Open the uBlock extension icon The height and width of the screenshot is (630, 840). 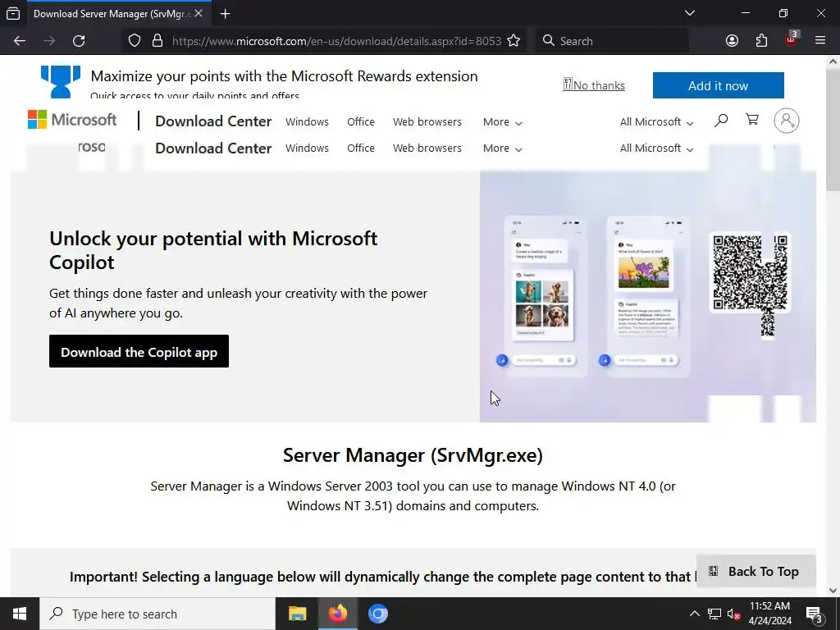coord(792,39)
